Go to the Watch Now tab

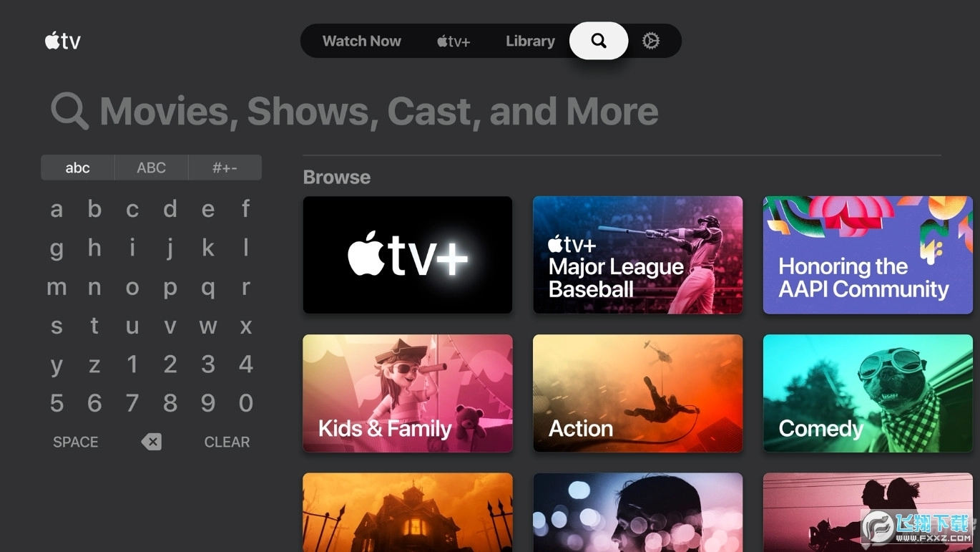(x=361, y=42)
